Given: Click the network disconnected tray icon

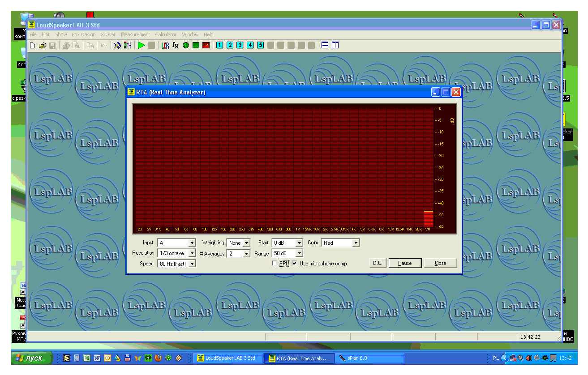Looking at the screenshot, I should (513, 358).
